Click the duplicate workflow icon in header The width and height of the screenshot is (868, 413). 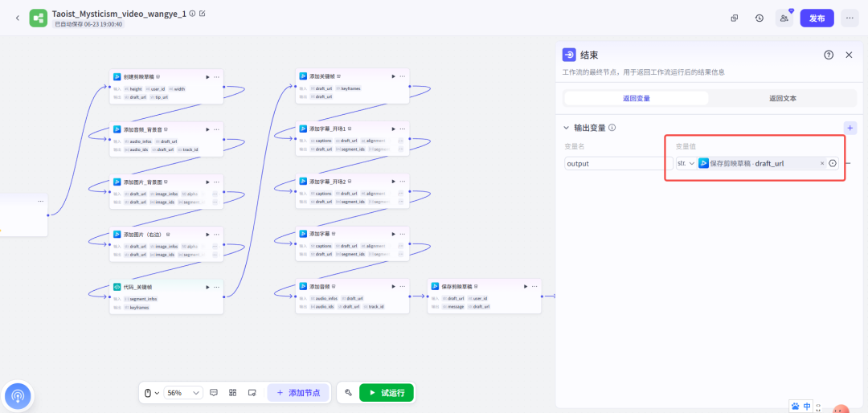735,18
